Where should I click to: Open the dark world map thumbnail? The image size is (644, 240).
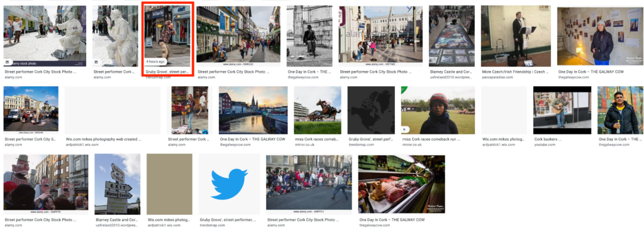(x=371, y=110)
